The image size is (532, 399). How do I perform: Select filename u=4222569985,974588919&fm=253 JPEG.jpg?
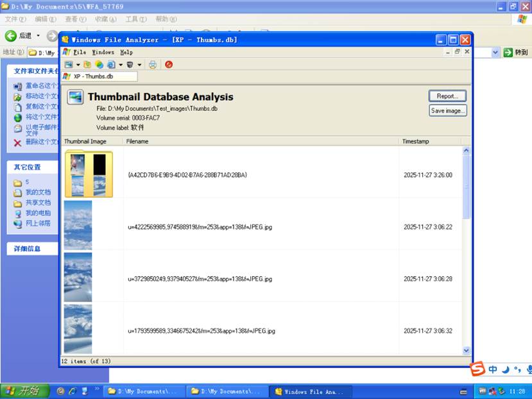(x=200, y=227)
